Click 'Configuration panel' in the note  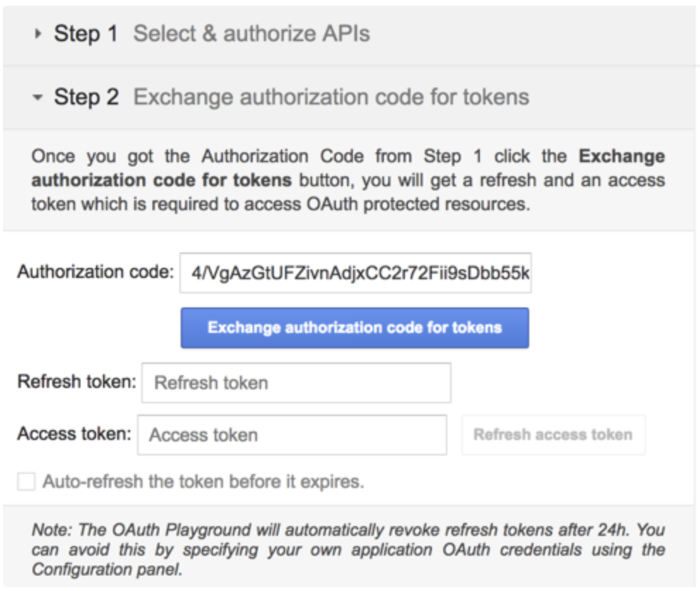pos(107,570)
